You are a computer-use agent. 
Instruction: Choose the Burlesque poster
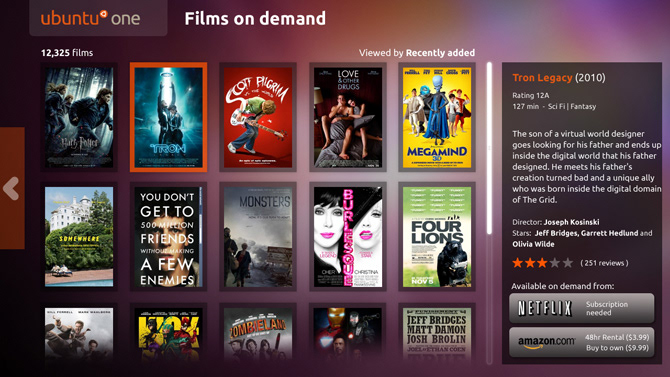tap(348, 236)
